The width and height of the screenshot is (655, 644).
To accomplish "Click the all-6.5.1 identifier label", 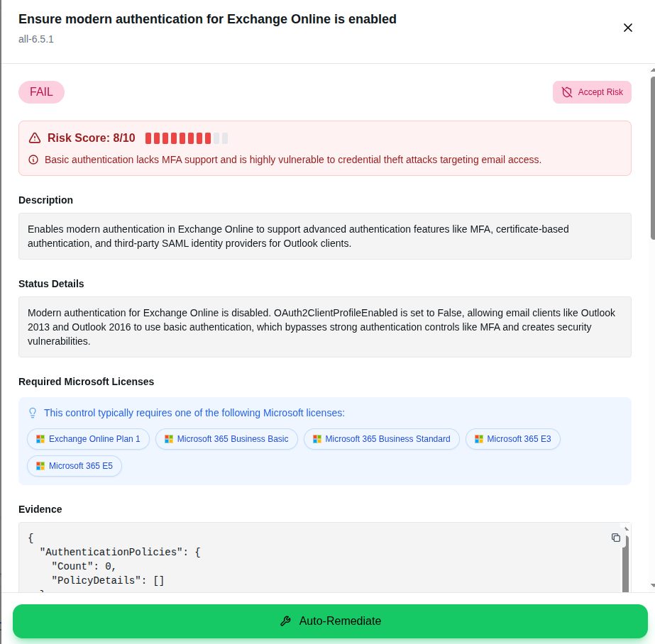I will [35, 39].
